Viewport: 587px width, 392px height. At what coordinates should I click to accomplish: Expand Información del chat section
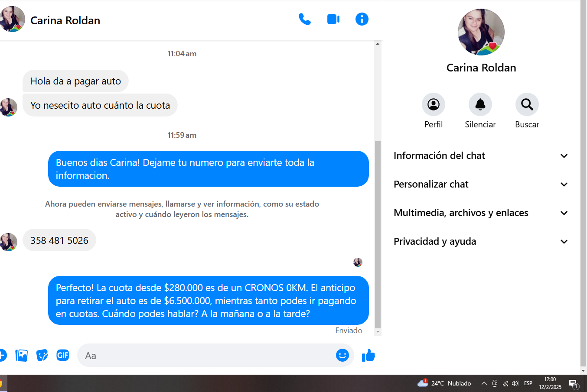point(480,156)
